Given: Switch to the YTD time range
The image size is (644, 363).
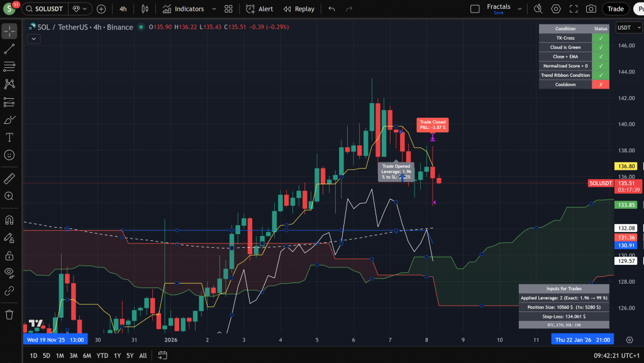Looking at the screenshot, I should [102, 355].
